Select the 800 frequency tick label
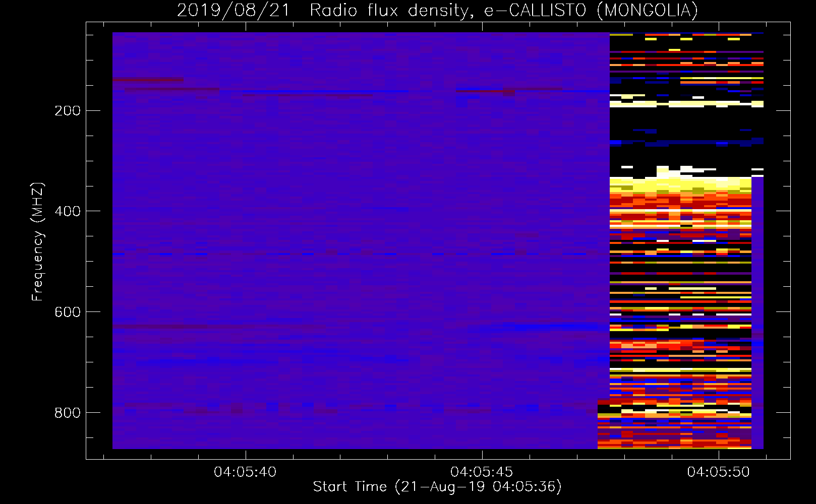The height and width of the screenshot is (504, 816). pos(68,413)
